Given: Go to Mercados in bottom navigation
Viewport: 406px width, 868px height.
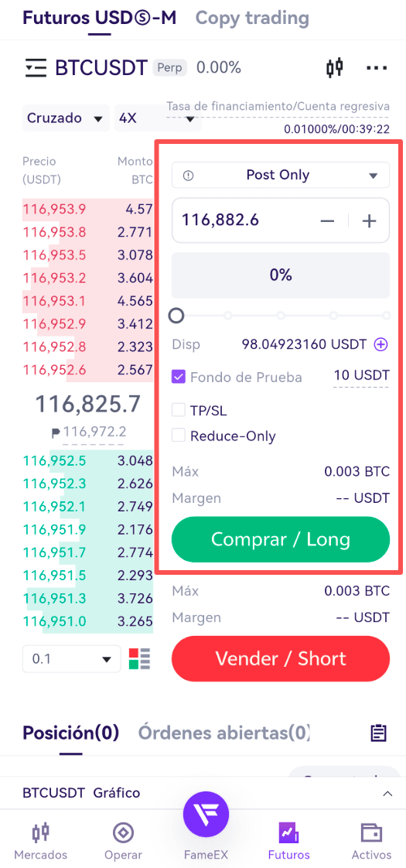Looking at the screenshot, I should pyautogui.click(x=41, y=842).
